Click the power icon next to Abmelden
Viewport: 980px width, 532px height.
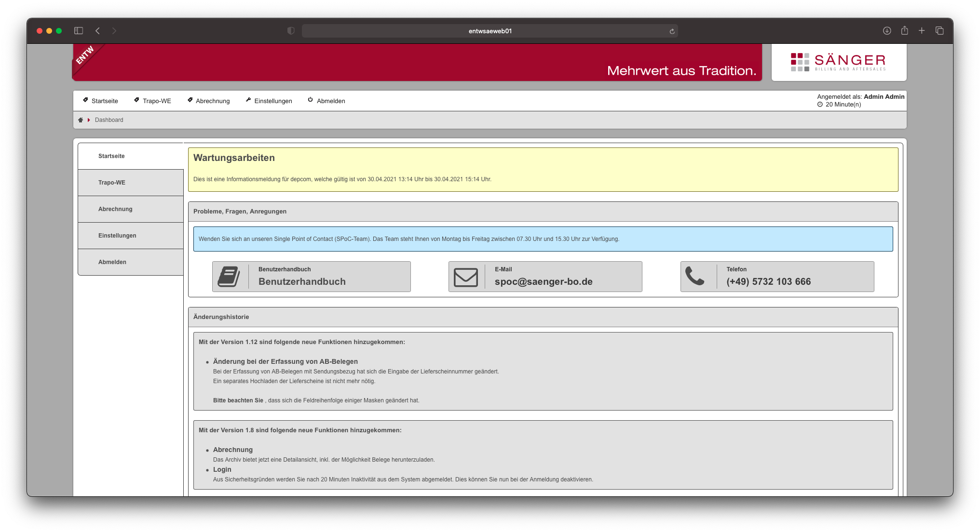311,100
